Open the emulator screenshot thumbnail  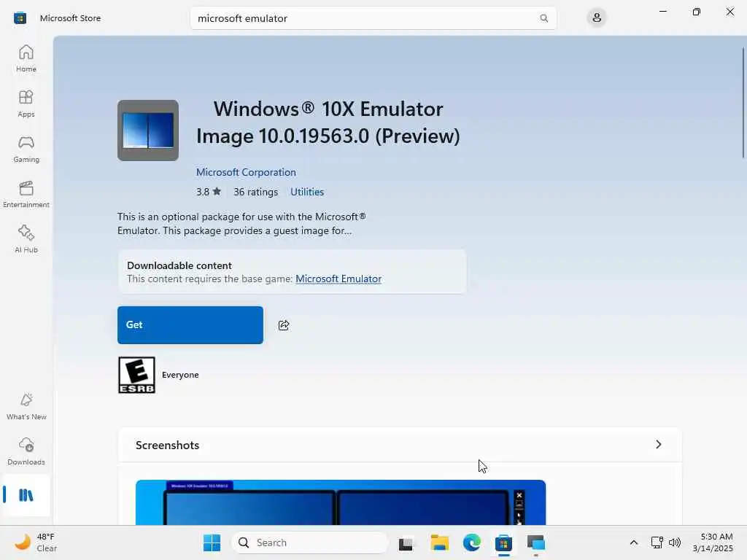point(341,502)
